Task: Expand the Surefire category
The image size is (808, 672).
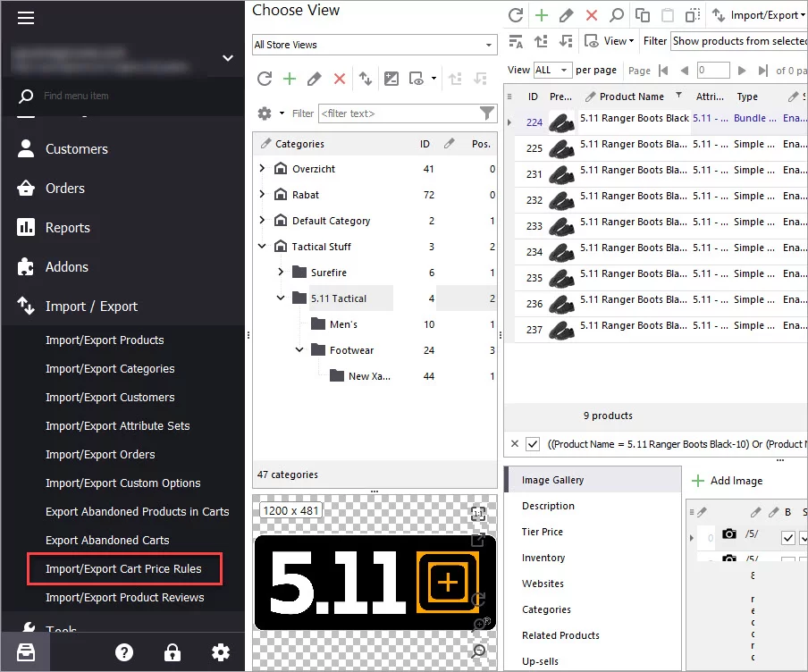Action: click(x=281, y=272)
